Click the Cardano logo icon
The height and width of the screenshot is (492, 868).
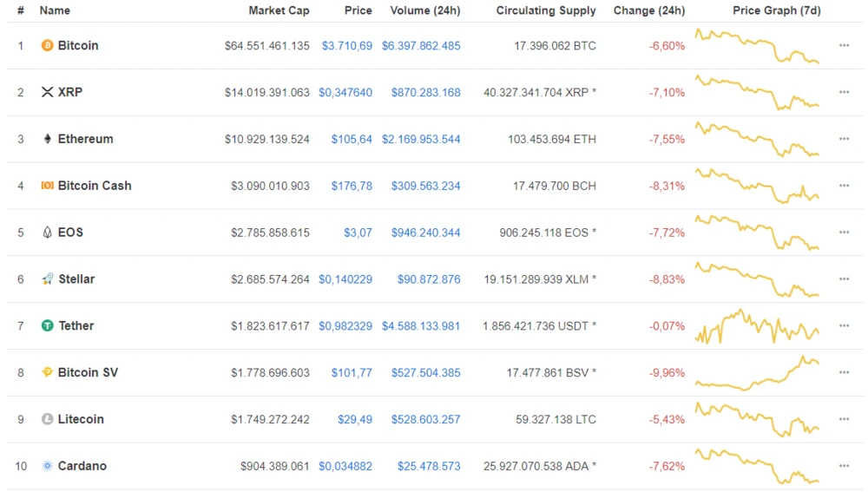[47, 466]
